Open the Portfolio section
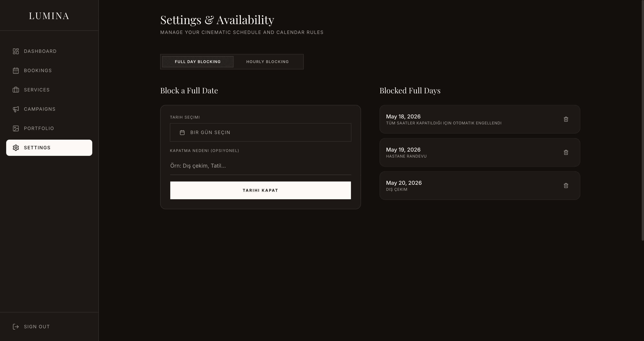Viewport: 644px width, 341px height. click(x=49, y=128)
